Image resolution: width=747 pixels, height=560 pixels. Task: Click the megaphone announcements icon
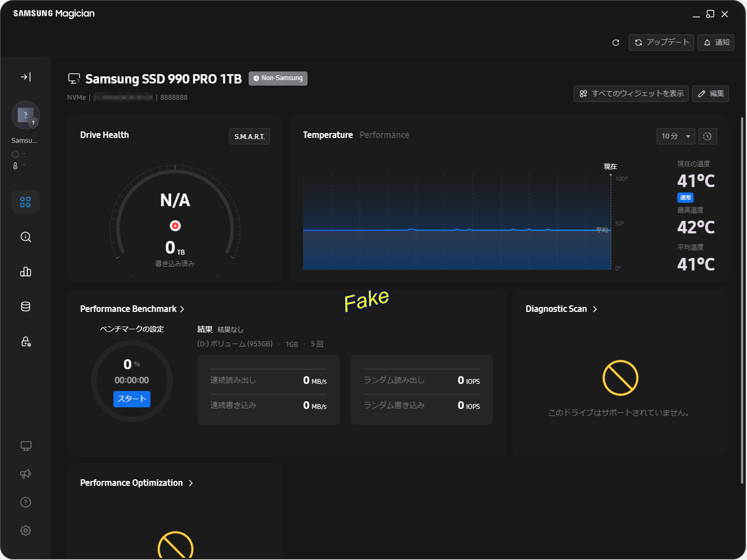pyautogui.click(x=26, y=474)
